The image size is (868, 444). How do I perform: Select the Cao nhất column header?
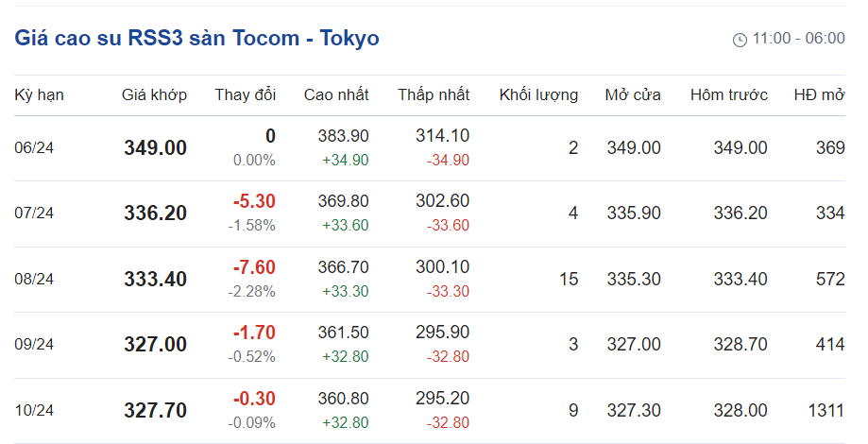click(x=336, y=95)
